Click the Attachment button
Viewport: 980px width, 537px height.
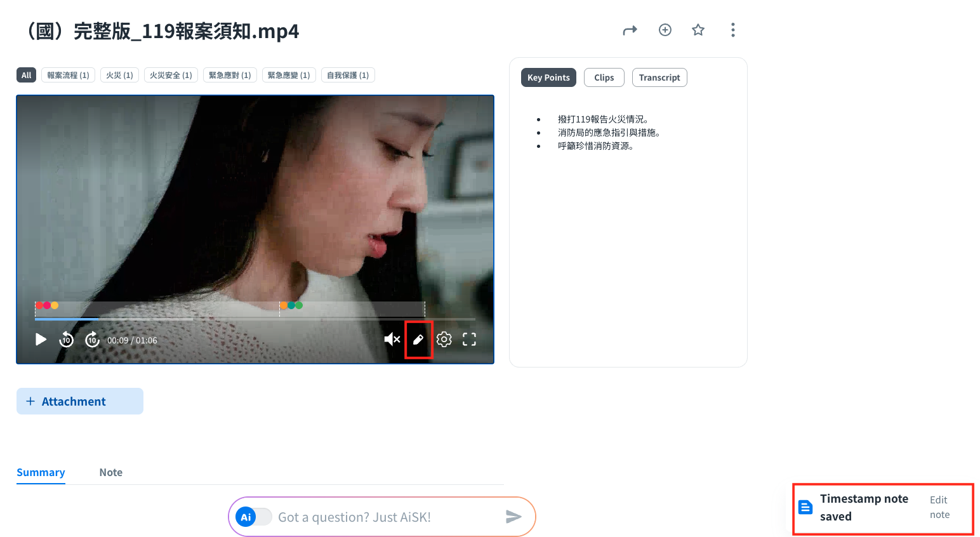pos(80,401)
